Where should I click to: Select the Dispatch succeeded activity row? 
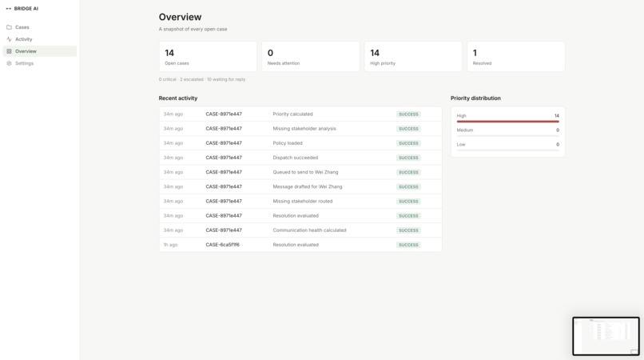[300, 158]
